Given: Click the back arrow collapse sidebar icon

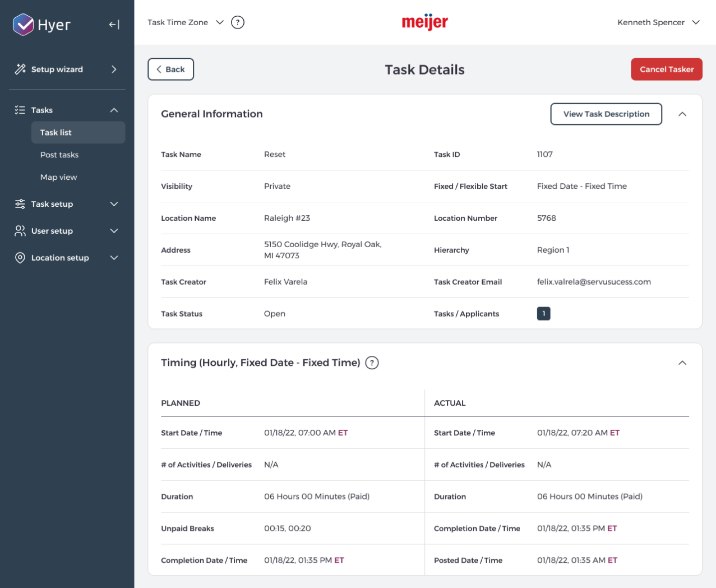Looking at the screenshot, I should pyautogui.click(x=114, y=23).
